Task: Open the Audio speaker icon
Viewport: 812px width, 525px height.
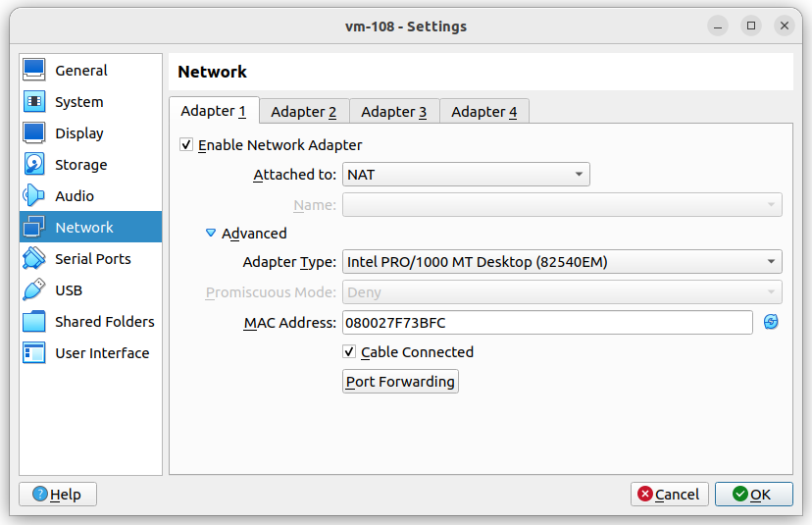Action: tap(34, 196)
